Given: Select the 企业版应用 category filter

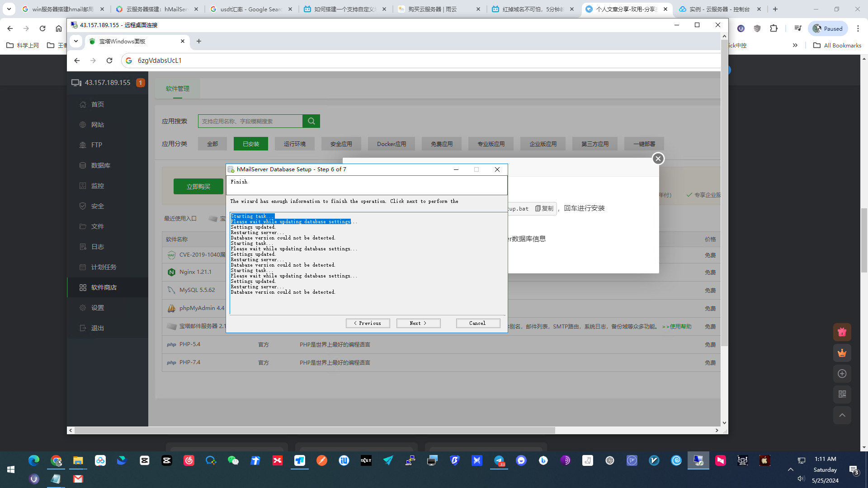Looking at the screenshot, I should point(543,144).
